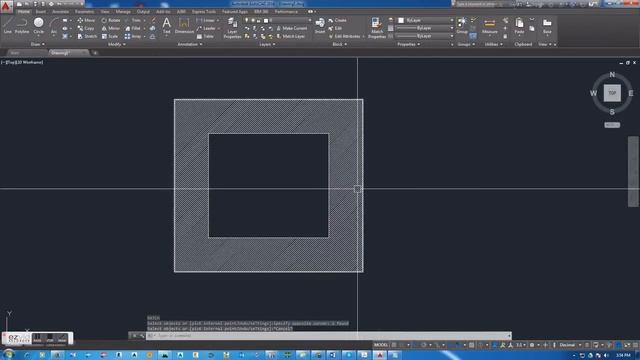
Task: Open the Annotate ribbon tab
Action: click(60, 11)
